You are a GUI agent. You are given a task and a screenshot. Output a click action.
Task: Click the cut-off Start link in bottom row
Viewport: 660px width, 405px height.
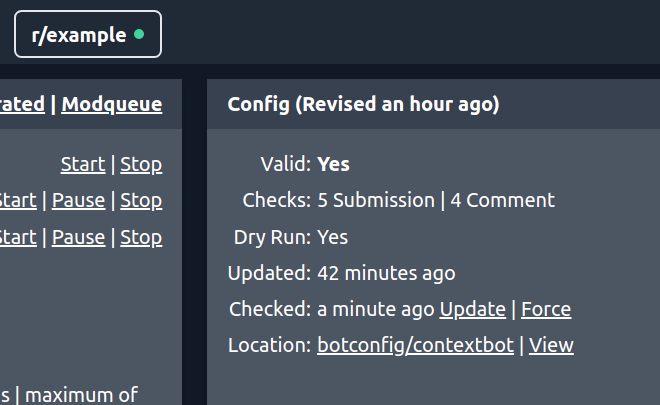(x=17, y=237)
